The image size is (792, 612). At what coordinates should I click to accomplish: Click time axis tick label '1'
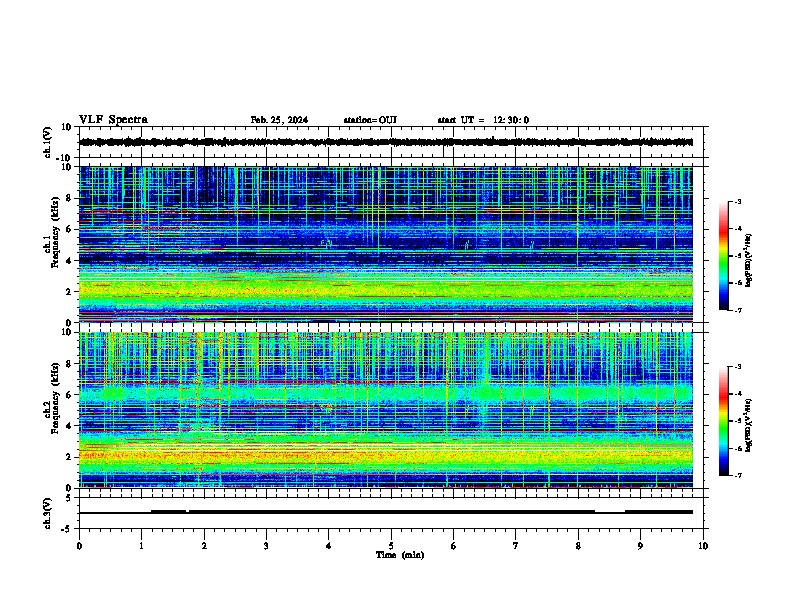point(141,546)
